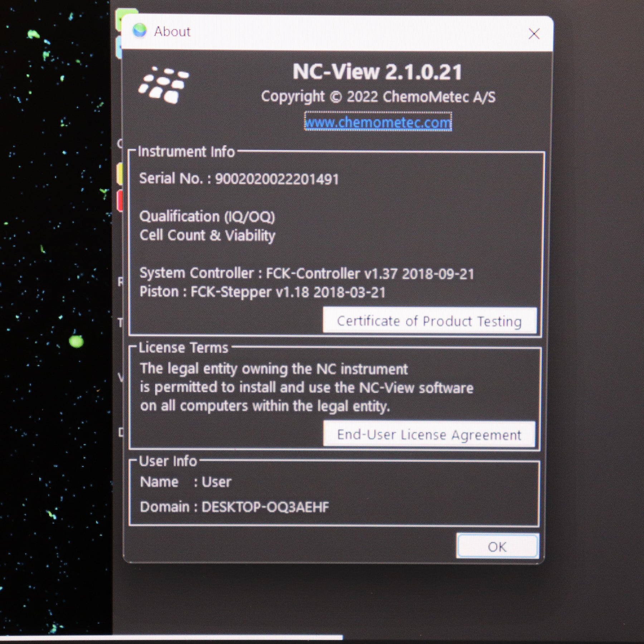Click the NC-View icon in the About title bar
The width and height of the screenshot is (644, 644).
point(140,31)
